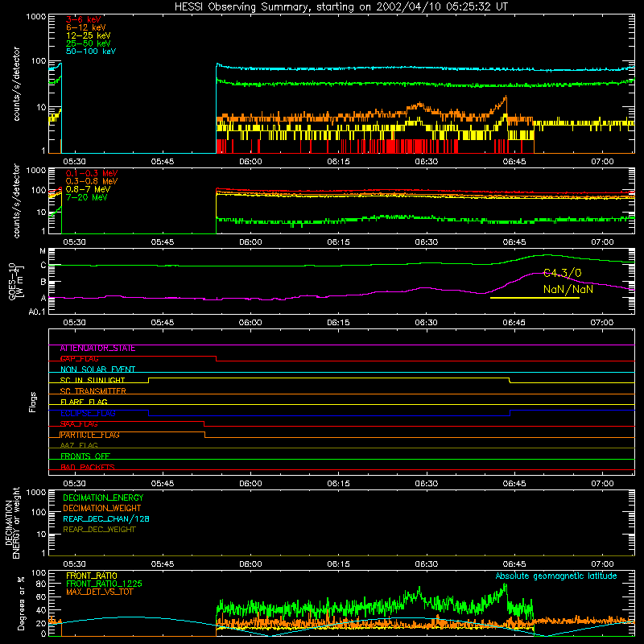Click the 06:15 tick label under Flags panel
644x644 pixels.
pyautogui.click(x=338, y=484)
